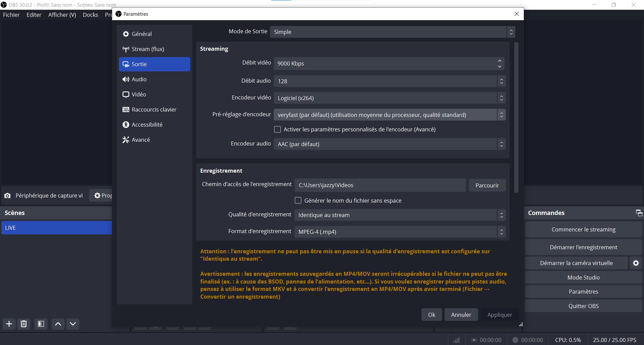This screenshot has width=644, height=345.
Task: Open the Encodeur vidéo dropdown
Action: (x=389, y=98)
